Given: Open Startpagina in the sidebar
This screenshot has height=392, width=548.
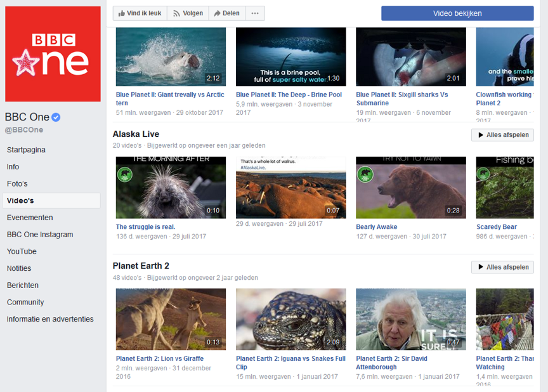Looking at the screenshot, I should pos(26,150).
